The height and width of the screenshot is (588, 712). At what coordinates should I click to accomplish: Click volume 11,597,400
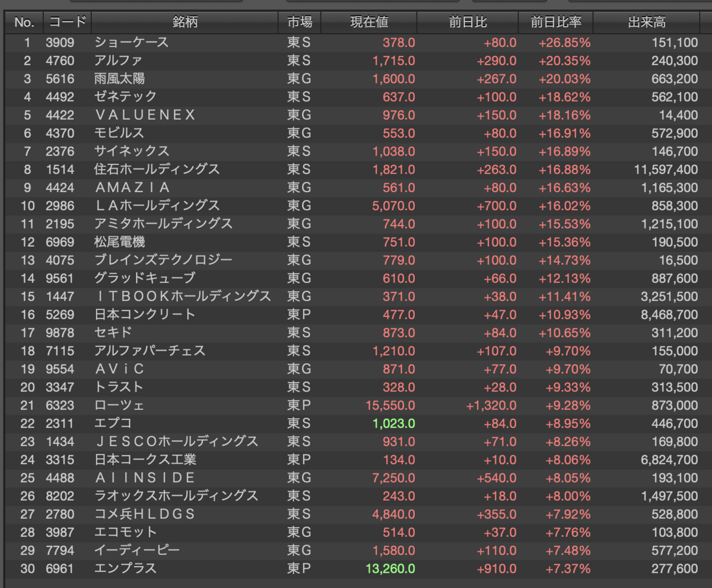666,170
